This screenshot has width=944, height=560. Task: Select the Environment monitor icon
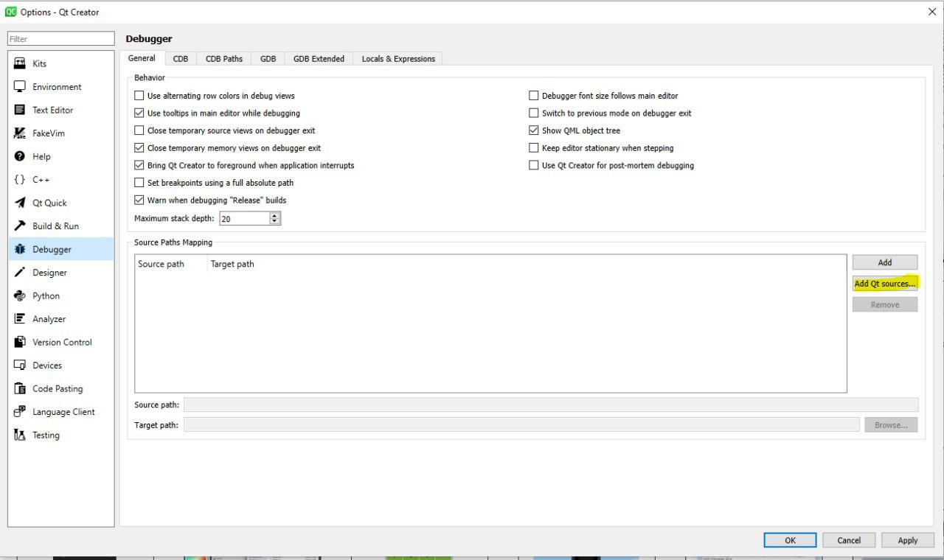point(20,87)
